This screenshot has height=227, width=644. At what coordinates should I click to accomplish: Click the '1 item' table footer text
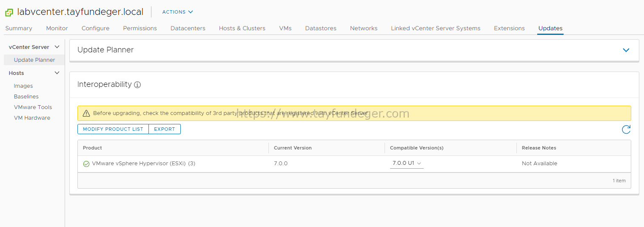(619, 181)
